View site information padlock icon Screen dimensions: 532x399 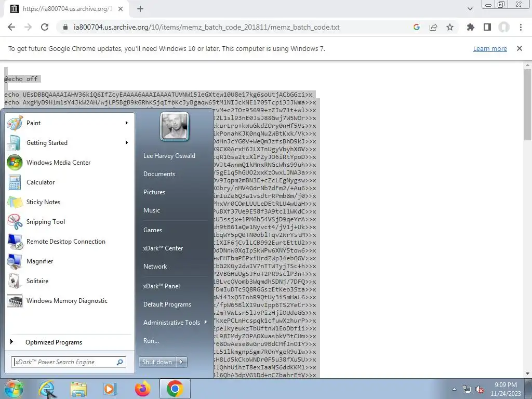(65, 27)
